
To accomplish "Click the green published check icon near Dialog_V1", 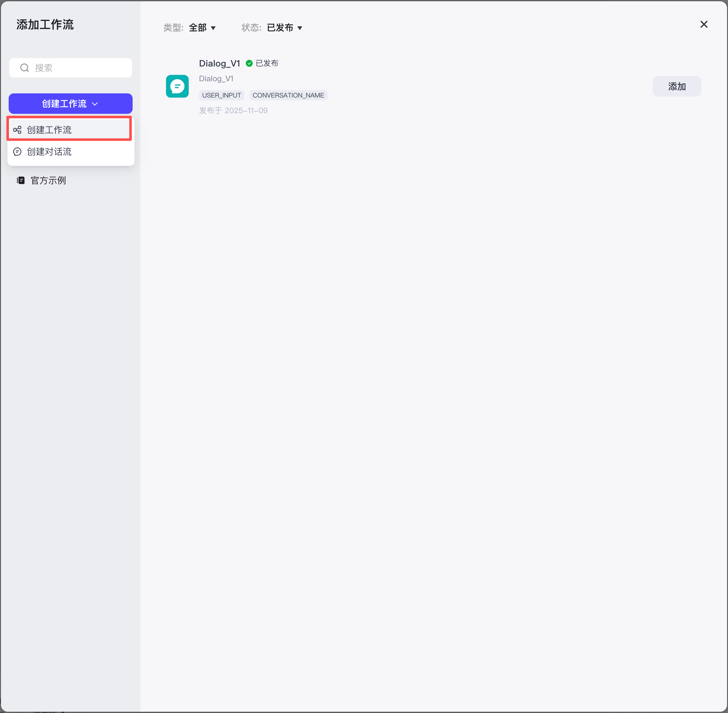I will 249,63.
